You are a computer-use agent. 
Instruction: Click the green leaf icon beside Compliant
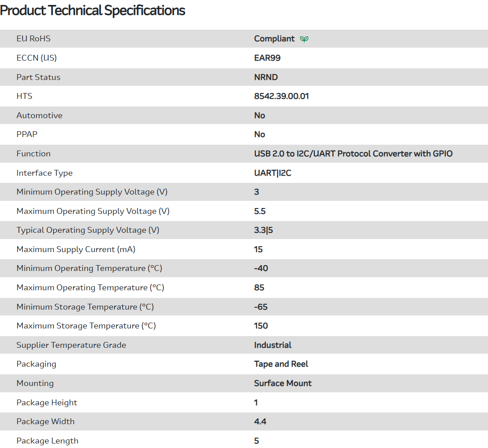pyautogui.click(x=304, y=39)
